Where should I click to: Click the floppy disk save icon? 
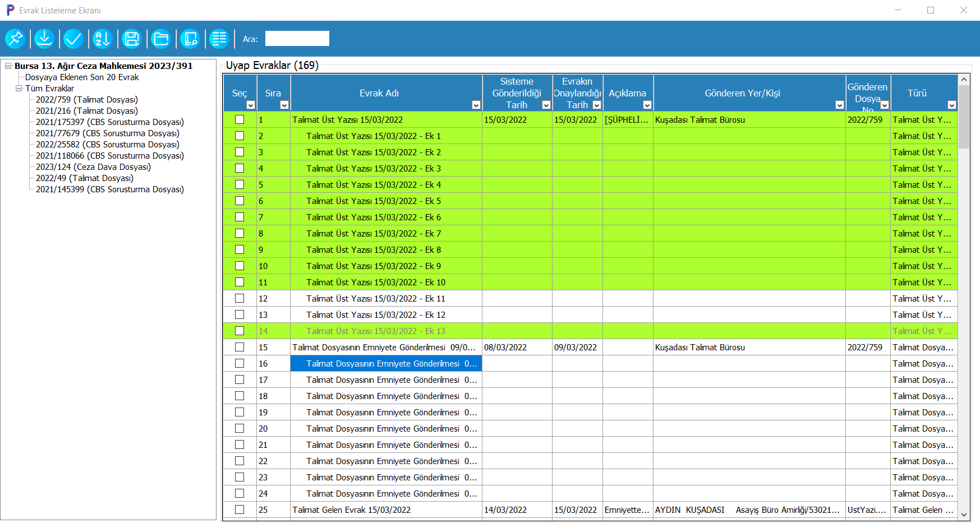click(132, 39)
